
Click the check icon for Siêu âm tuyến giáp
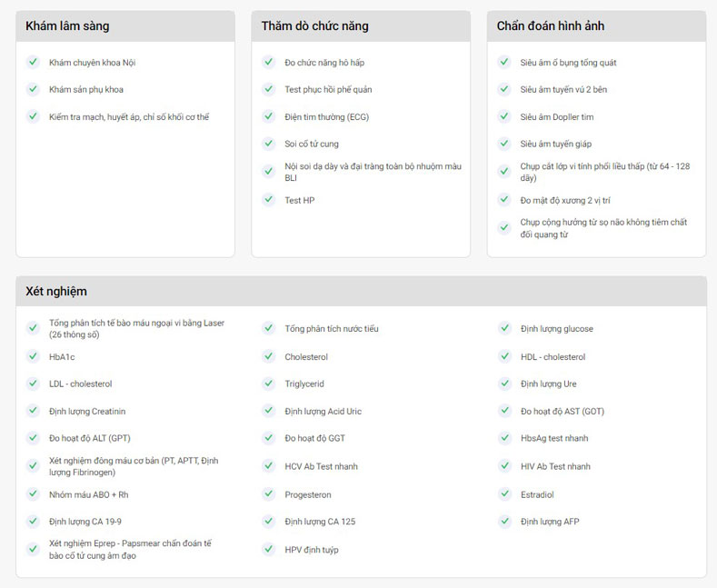[x=504, y=143]
